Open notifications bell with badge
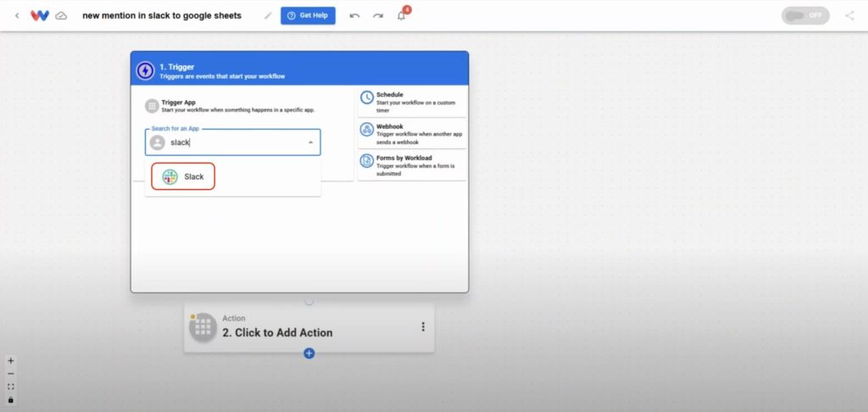 [402, 15]
